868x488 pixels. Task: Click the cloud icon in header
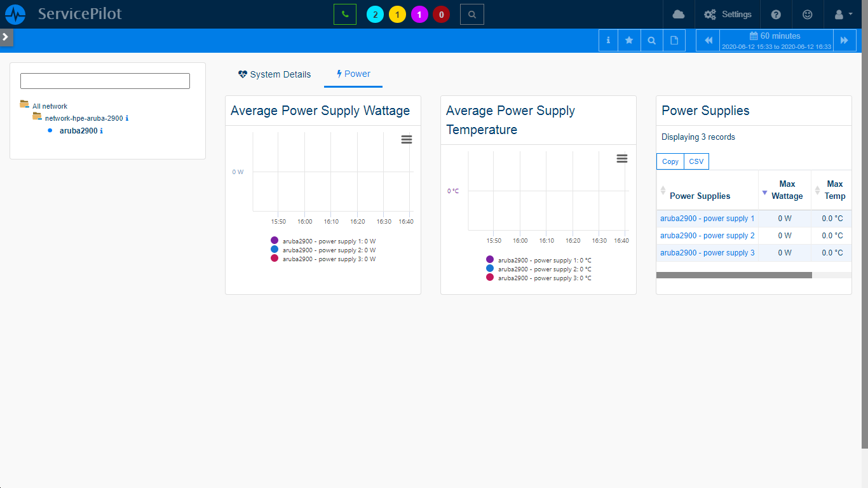coord(679,14)
